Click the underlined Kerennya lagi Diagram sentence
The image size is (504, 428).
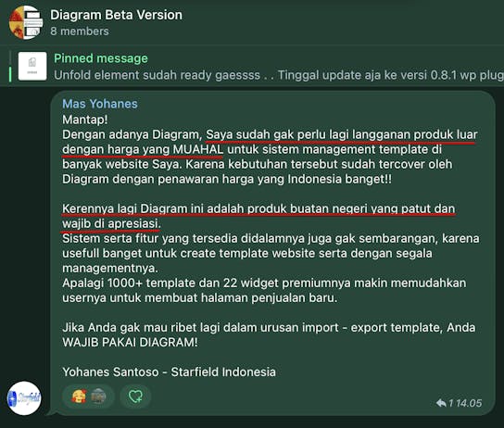[x=258, y=216]
